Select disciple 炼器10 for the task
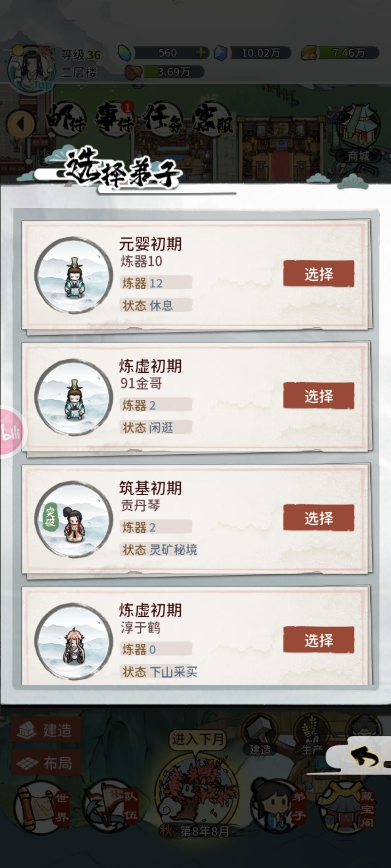391x868 pixels. [x=319, y=273]
